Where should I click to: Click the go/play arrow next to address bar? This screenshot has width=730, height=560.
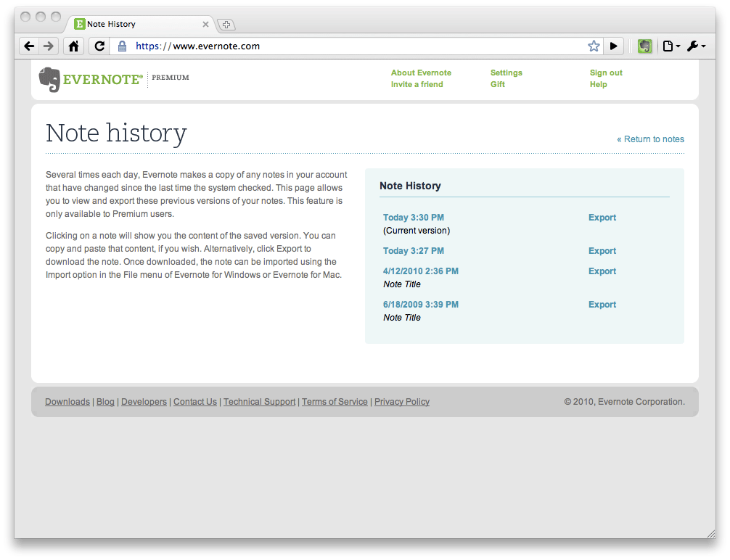click(614, 46)
